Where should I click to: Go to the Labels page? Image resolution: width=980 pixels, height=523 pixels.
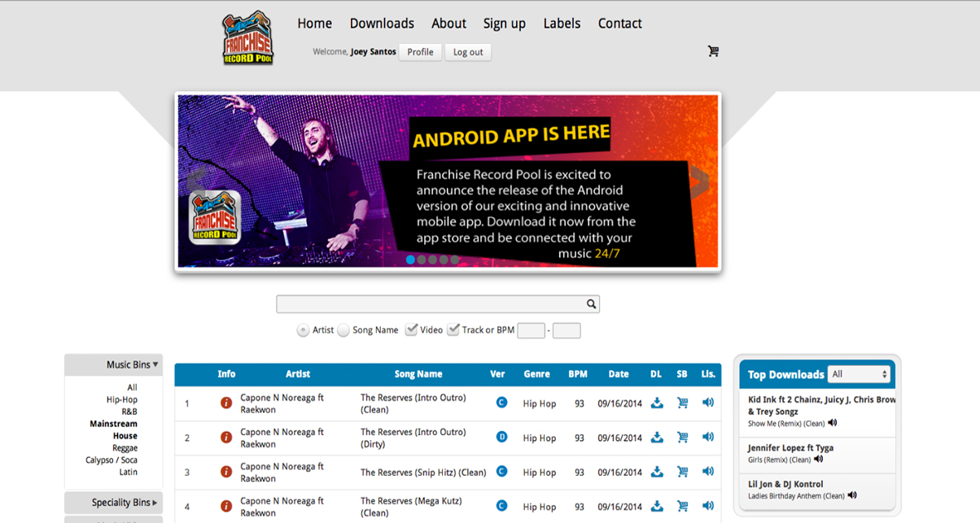[562, 24]
